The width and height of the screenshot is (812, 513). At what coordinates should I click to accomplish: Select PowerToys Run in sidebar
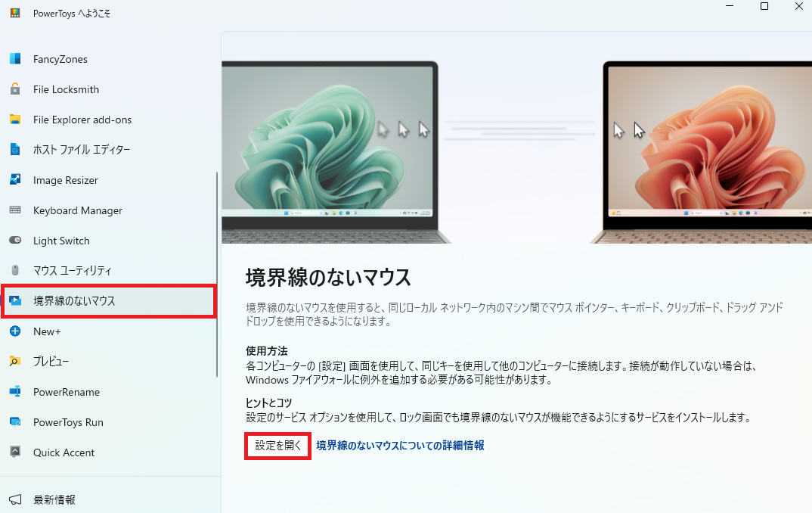point(108,421)
